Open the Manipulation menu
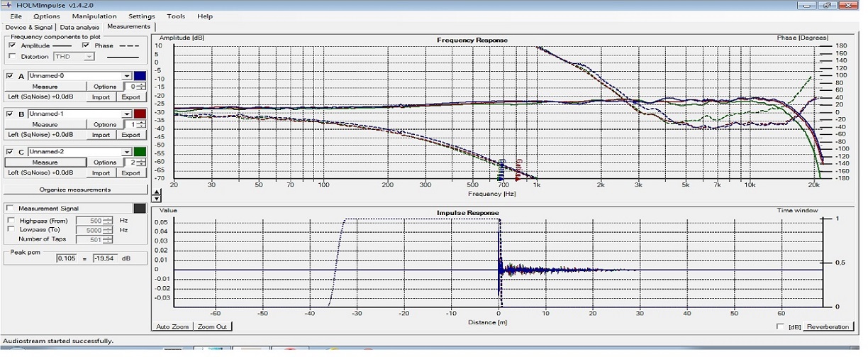 pos(94,16)
